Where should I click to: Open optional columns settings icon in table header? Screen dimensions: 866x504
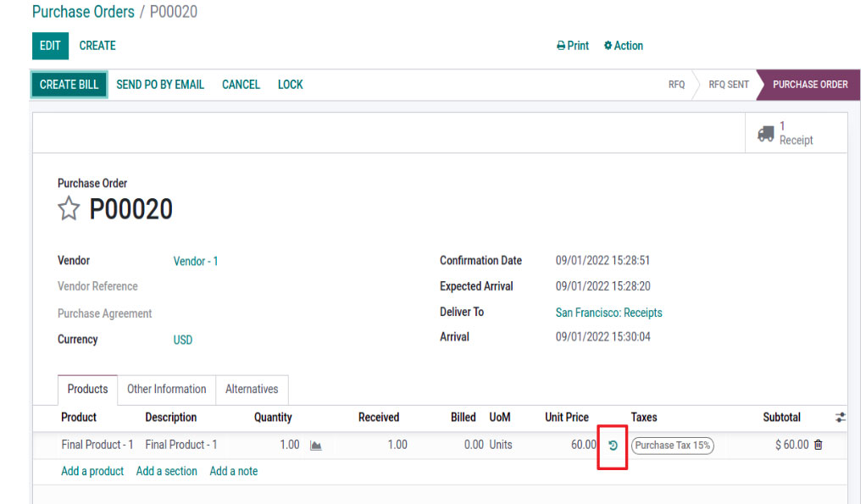click(840, 418)
